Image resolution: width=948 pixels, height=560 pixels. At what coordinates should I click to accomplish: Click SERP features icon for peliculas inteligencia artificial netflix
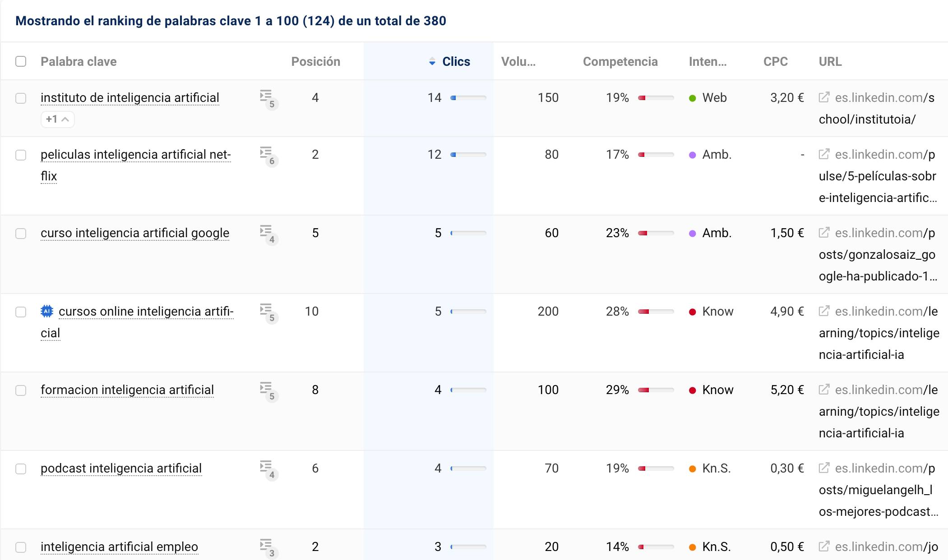pyautogui.click(x=268, y=155)
